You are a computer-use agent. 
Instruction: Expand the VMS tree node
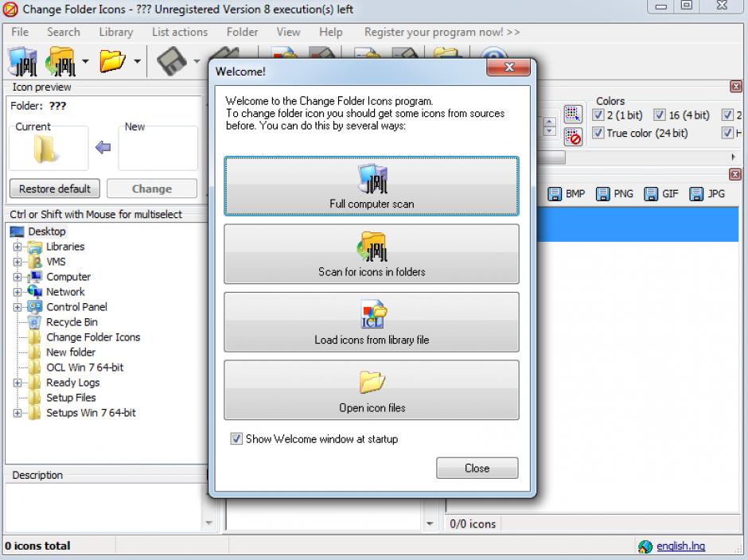(x=18, y=262)
